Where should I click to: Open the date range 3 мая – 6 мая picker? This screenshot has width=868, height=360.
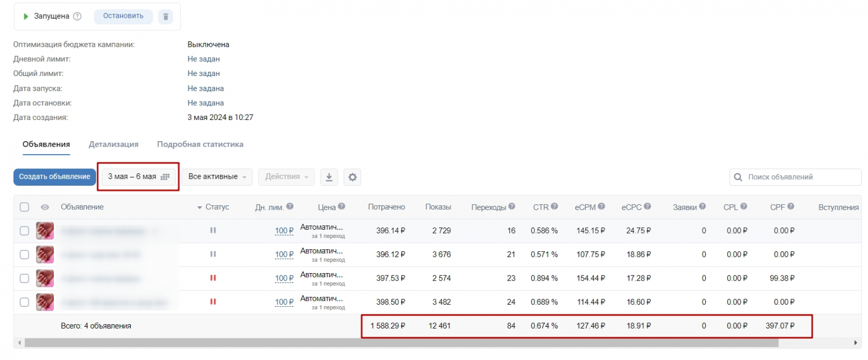coord(138,176)
